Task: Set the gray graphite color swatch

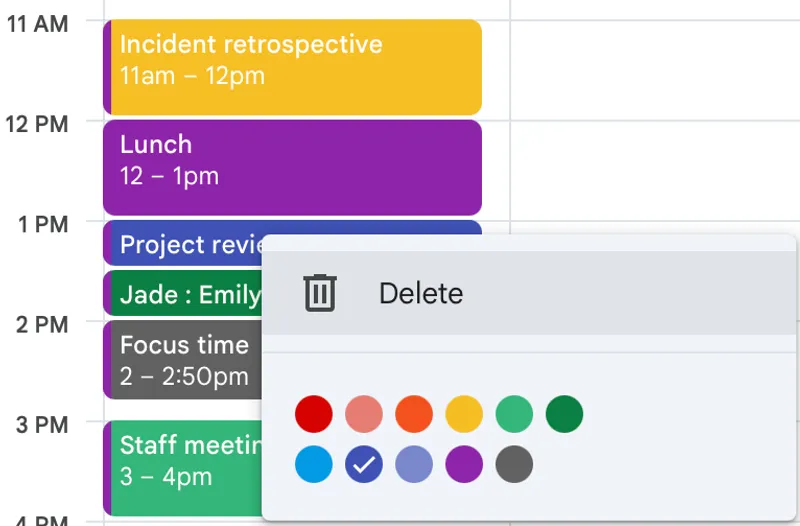Action: click(x=514, y=464)
